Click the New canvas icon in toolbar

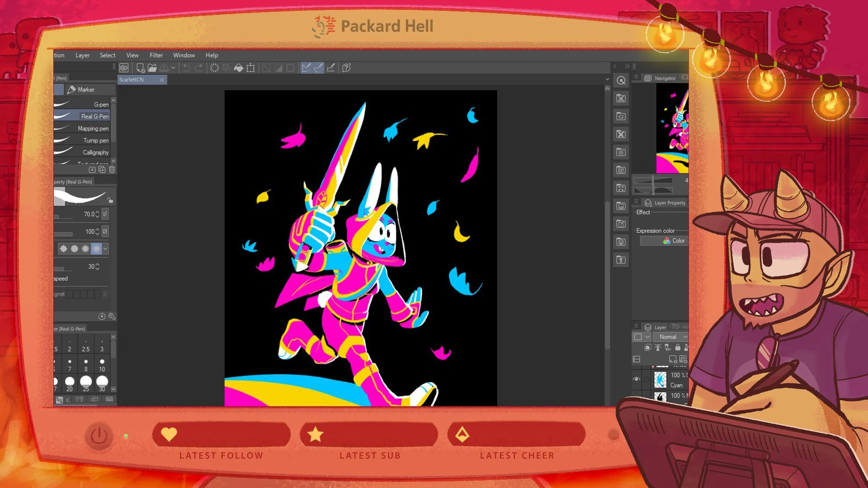tap(140, 68)
